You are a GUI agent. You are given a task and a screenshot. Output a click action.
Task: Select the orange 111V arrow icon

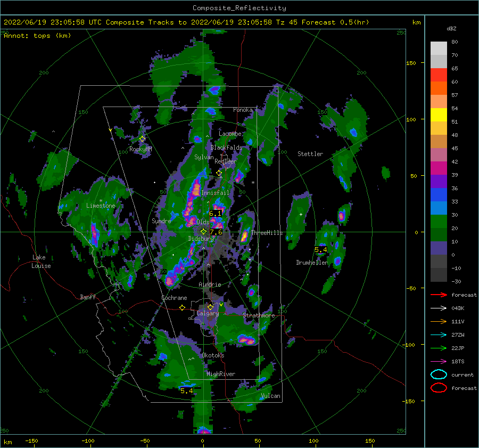[x=439, y=321]
